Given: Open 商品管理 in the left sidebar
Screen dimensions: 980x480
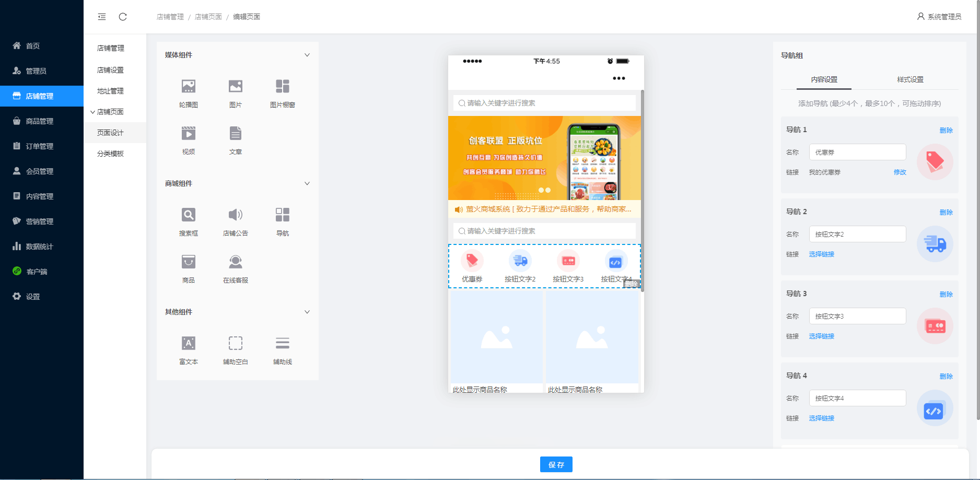Looking at the screenshot, I should point(40,121).
